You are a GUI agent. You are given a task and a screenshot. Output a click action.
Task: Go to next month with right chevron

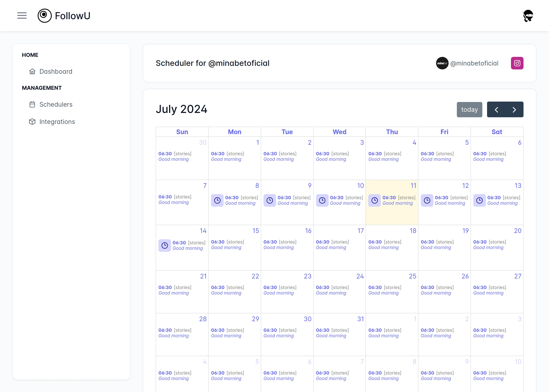(x=514, y=110)
